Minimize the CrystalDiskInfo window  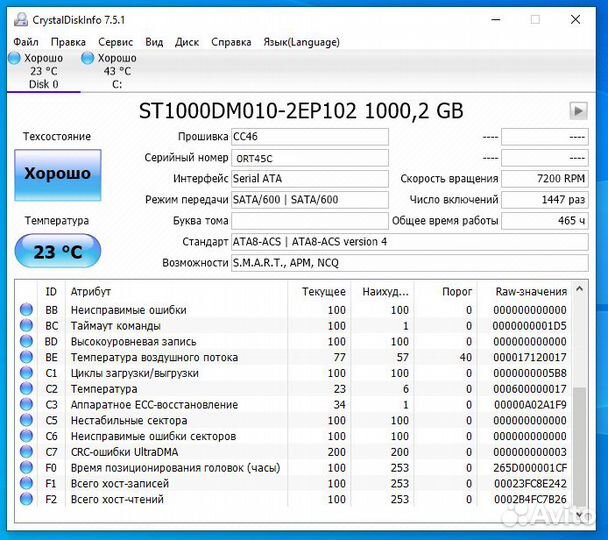(x=496, y=19)
